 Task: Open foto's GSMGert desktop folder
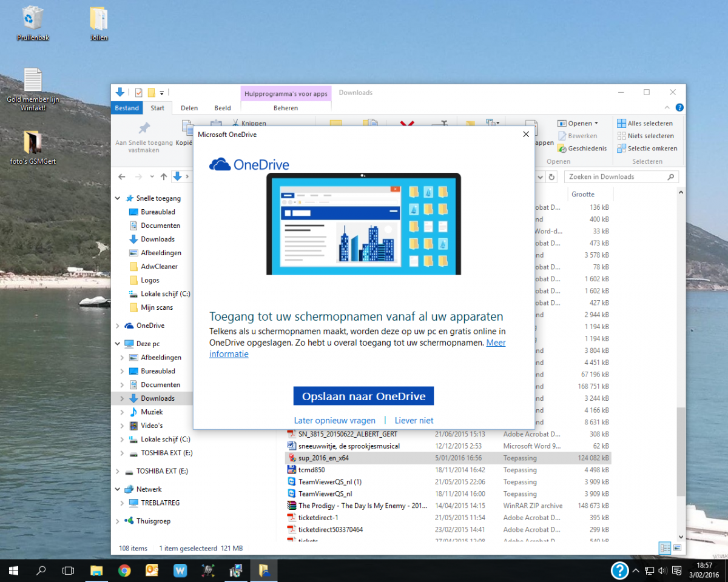pos(33,148)
